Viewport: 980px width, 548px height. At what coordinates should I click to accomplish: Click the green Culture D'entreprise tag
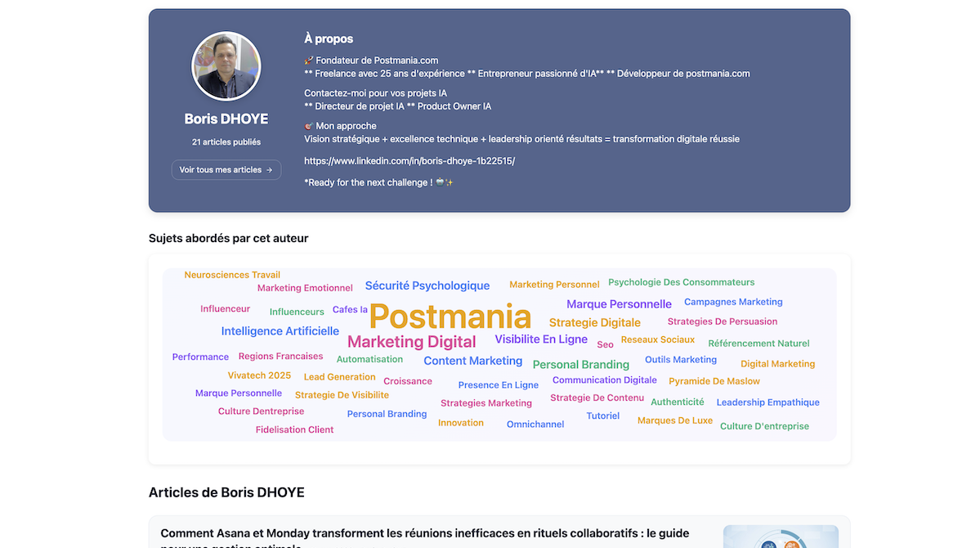[764, 426]
